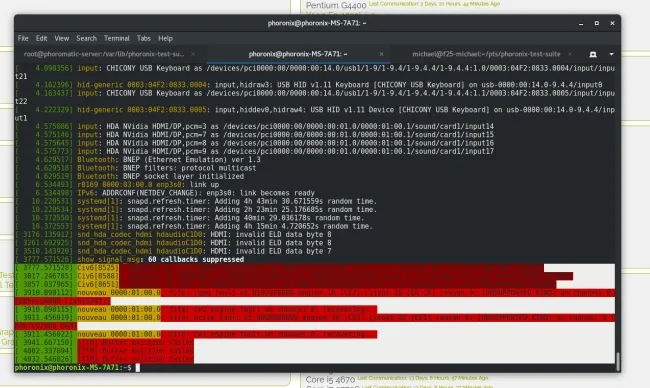Viewport: 650px width, 388px height.
Task: Open the Edit menu
Action: coord(41,38)
